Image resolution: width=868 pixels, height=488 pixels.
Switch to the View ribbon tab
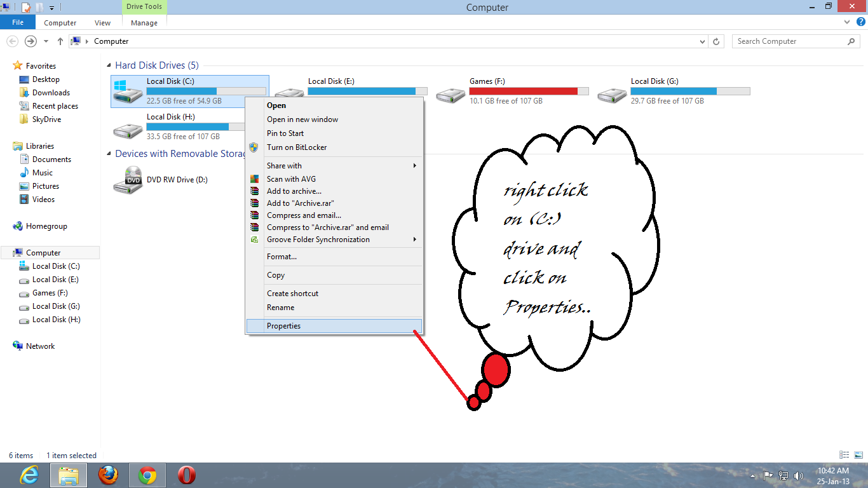pyautogui.click(x=102, y=22)
